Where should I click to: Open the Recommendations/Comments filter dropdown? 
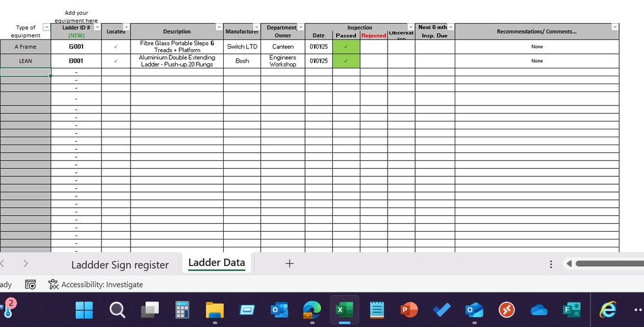coord(615,27)
